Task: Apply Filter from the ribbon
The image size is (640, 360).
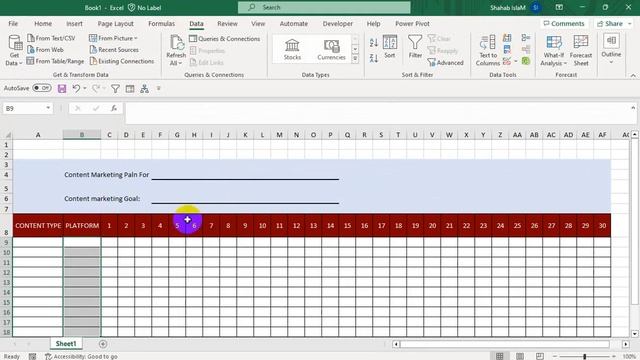Action: click(415, 47)
